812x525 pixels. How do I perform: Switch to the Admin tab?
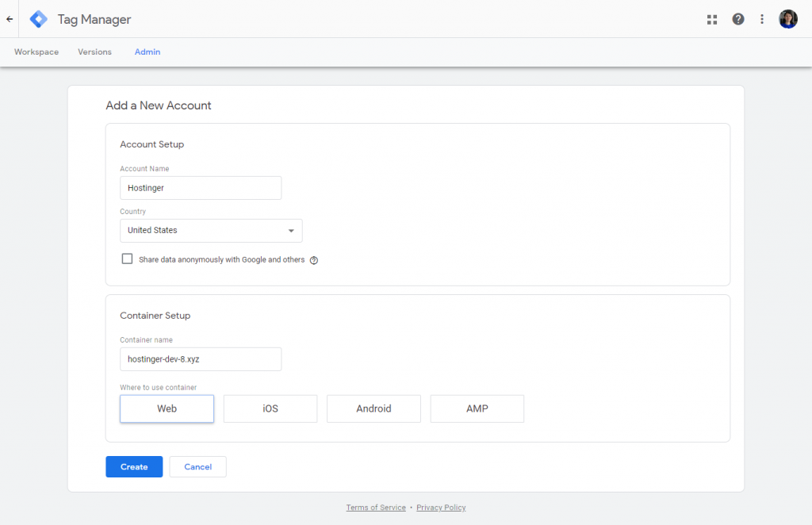(147, 52)
